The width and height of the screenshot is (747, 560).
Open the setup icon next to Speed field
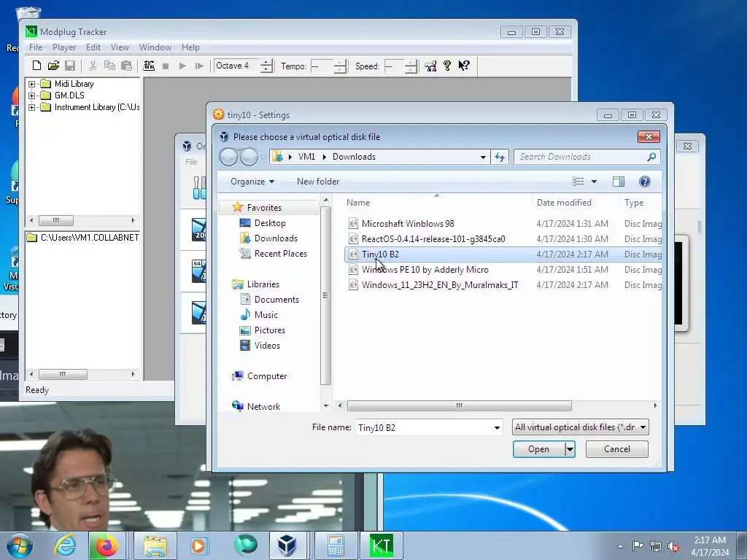coord(430,66)
